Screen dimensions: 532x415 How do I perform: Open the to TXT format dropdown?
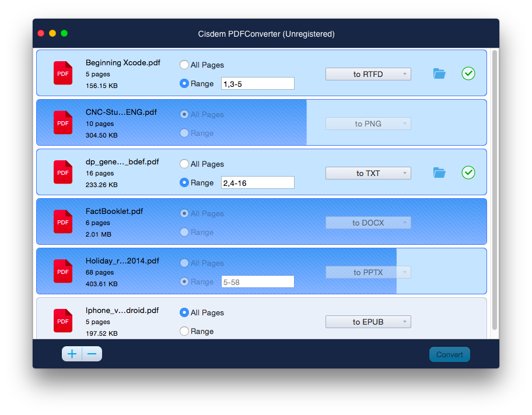(368, 173)
